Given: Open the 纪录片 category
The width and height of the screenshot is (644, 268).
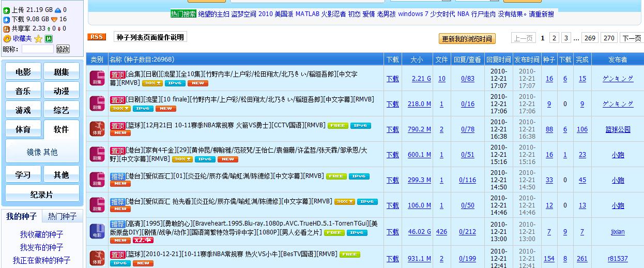Looking at the screenshot, I should coord(42,195).
